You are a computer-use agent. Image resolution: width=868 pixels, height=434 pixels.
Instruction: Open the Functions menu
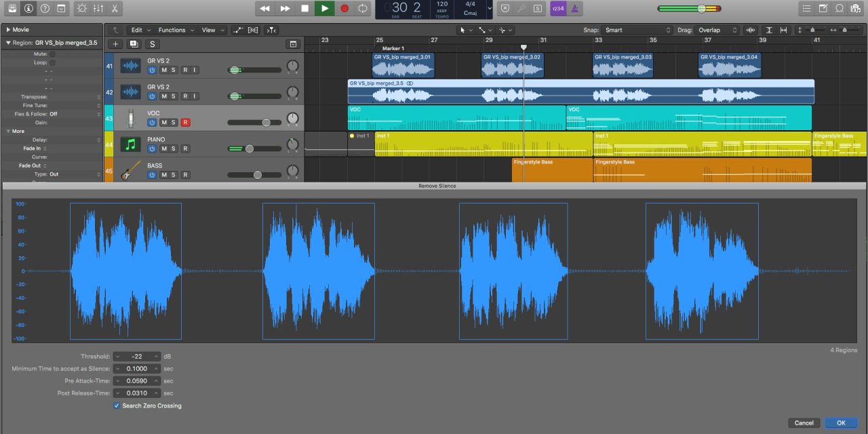(x=176, y=30)
